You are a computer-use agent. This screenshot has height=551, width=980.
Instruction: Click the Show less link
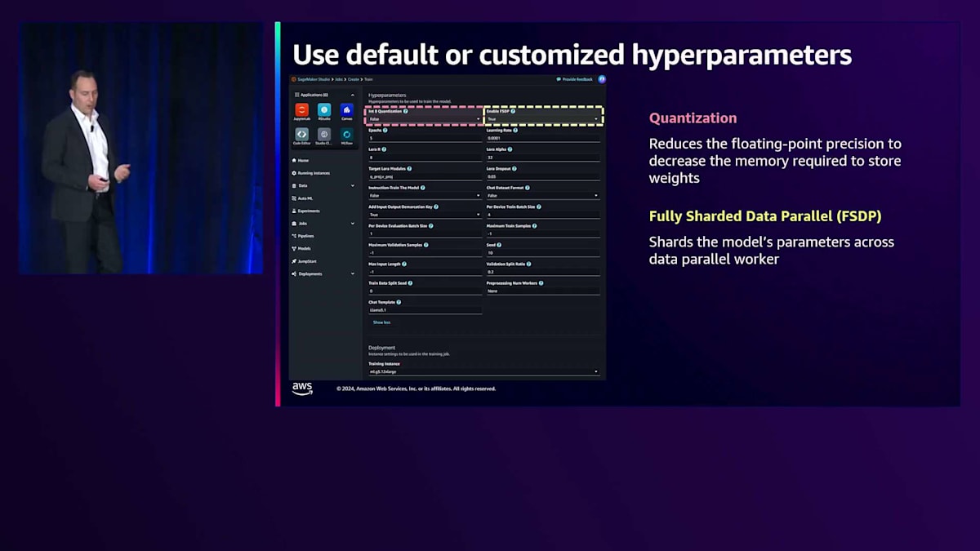[x=381, y=322]
